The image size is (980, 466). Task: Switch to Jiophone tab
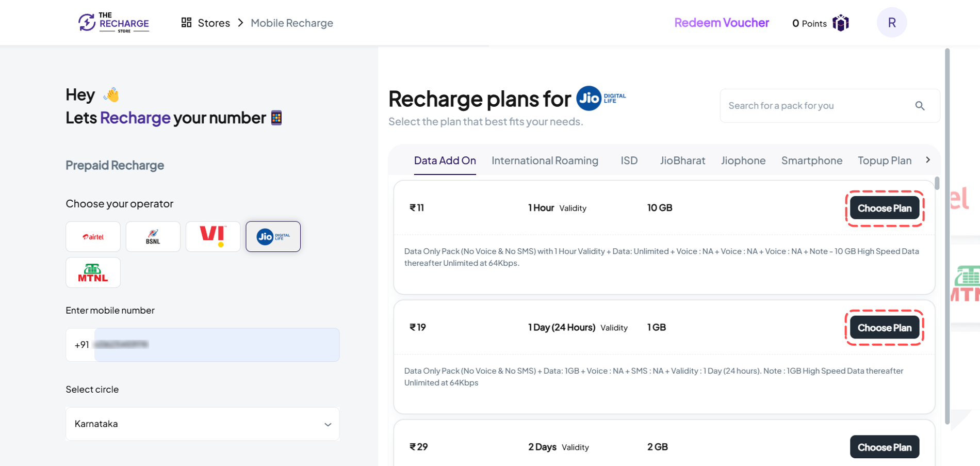click(x=743, y=160)
